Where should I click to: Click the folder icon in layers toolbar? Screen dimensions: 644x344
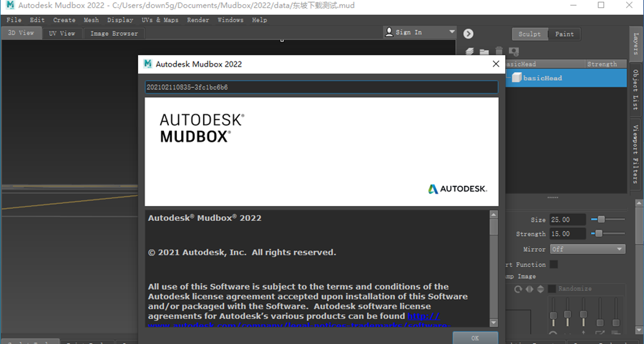click(484, 51)
